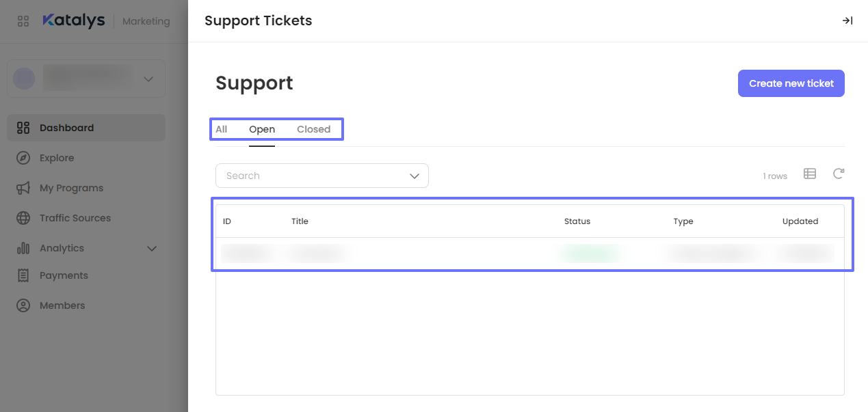Viewport: 868px width, 412px height.
Task: Switch to the Closed tickets tab
Action: [313, 129]
